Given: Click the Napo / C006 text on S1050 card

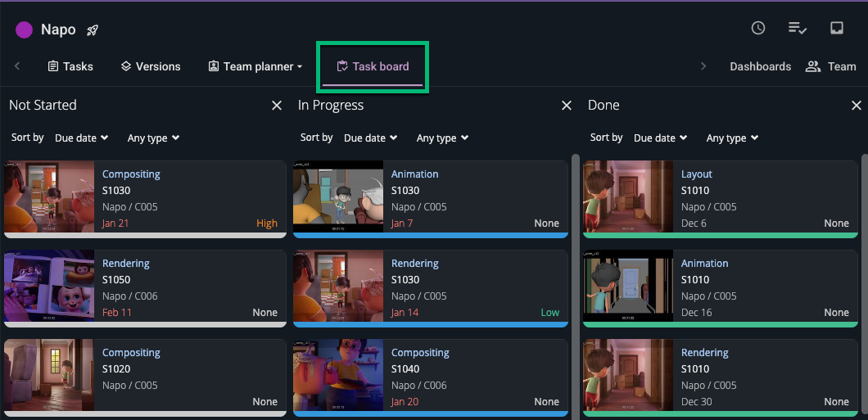Looking at the screenshot, I should (130, 296).
